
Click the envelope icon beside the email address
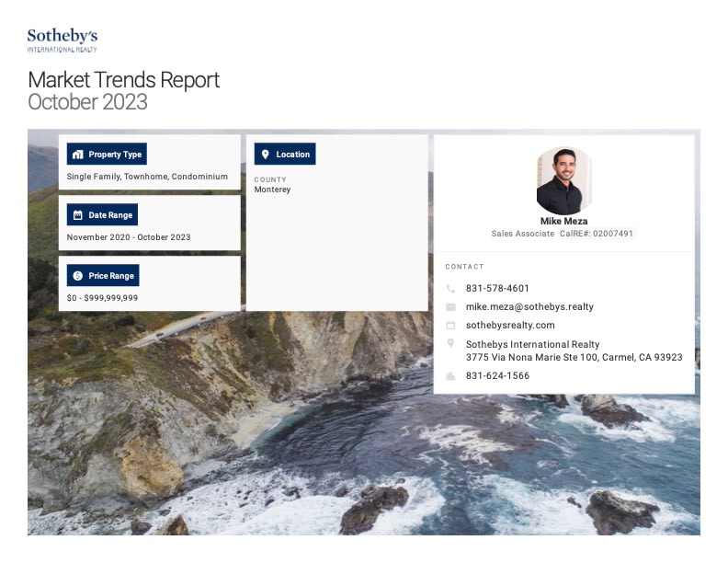(x=450, y=307)
